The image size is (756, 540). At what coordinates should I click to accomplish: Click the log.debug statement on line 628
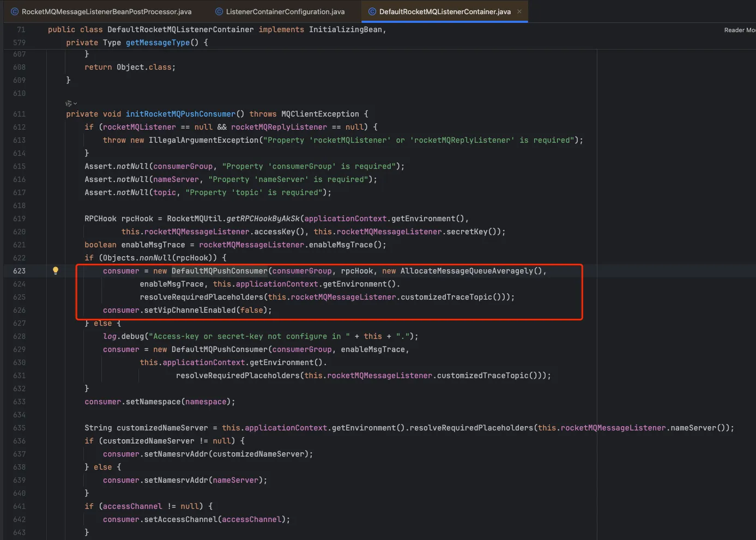click(261, 336)
